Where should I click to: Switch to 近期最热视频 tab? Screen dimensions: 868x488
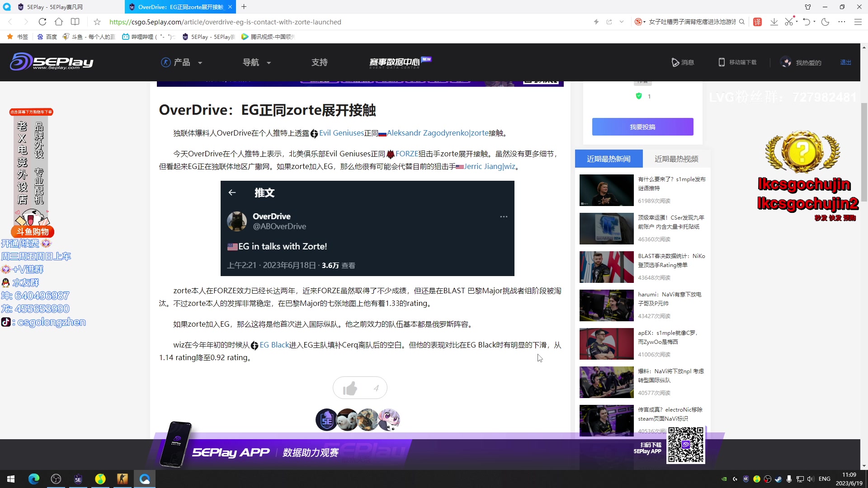(676, 159)
